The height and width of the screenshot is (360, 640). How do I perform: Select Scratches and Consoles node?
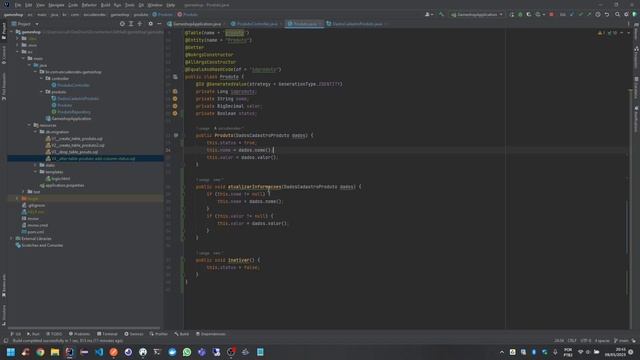coord(39,245)
